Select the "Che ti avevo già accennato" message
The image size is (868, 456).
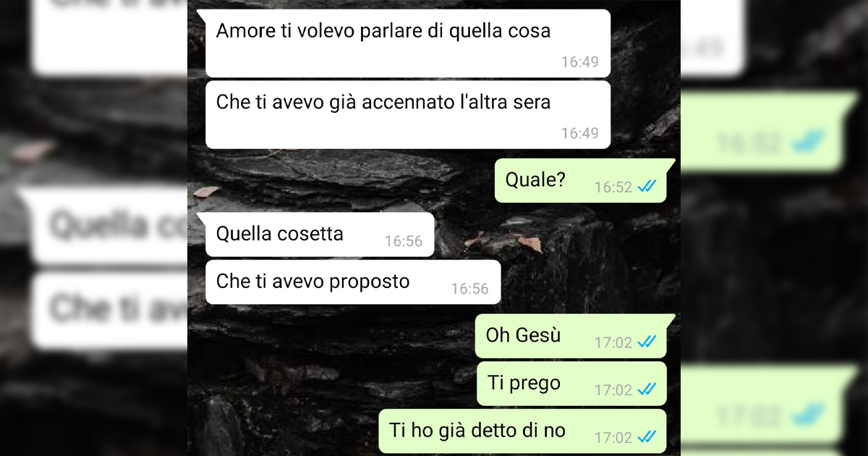pyautogui.click(x=408, y=114)
